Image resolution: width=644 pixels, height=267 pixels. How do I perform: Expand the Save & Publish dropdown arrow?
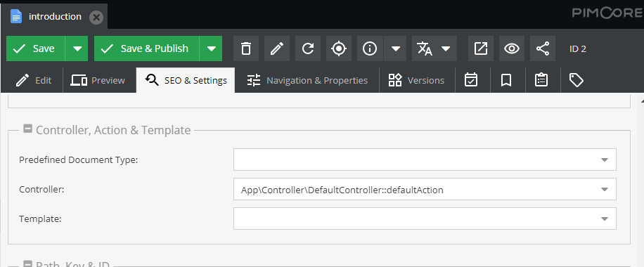point(211,48)
